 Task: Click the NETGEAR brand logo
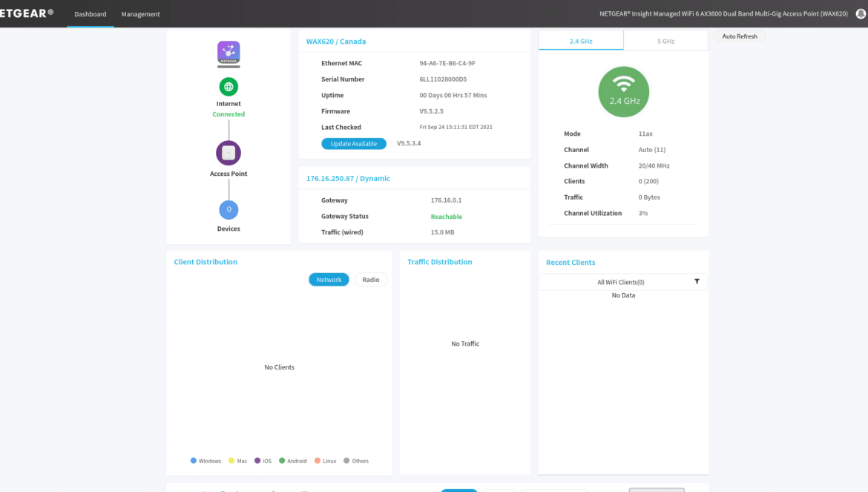27,13
